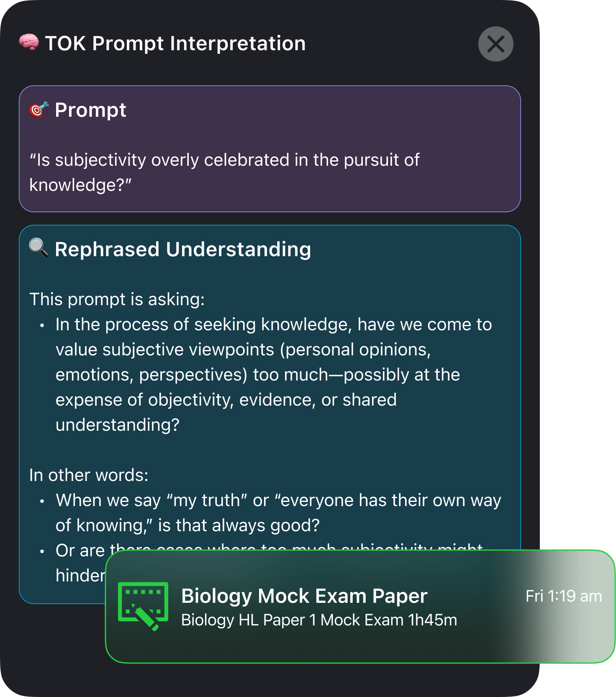Click the magnifying glass icon beside Rephrased Understanding
The width and height of the screenshot is (616, 697).
tap(39, 248)
